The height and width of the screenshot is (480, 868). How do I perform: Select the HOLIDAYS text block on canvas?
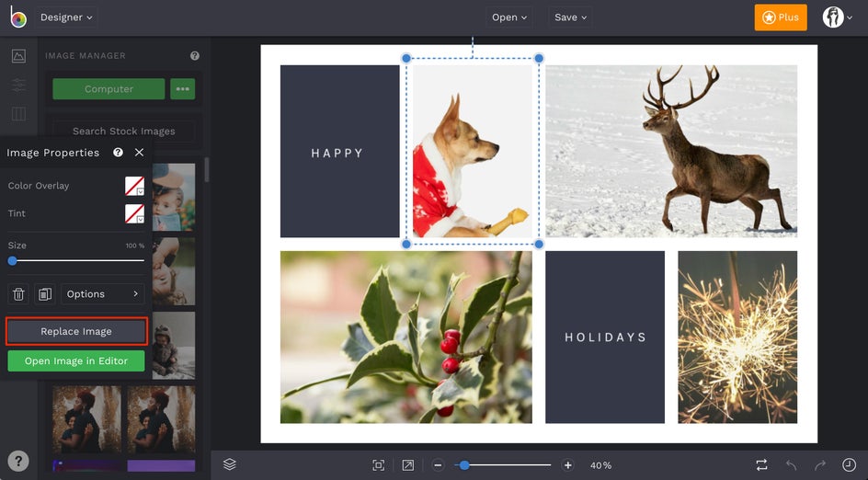[x=605, y=337]
